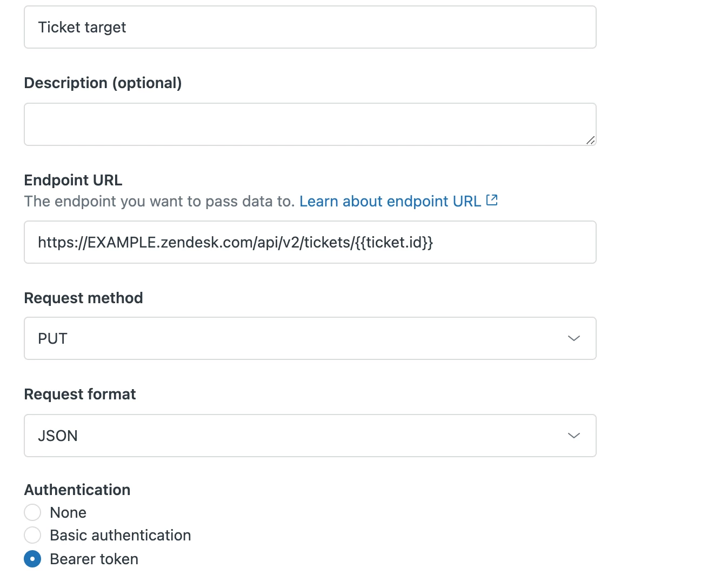This screenshot has height=588, width=721.
Task: Click the Authentication section heading
Action: pos(77,490)
